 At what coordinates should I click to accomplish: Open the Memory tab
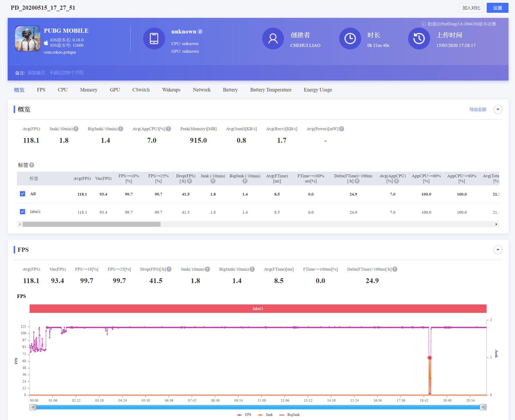click(89, 90)
